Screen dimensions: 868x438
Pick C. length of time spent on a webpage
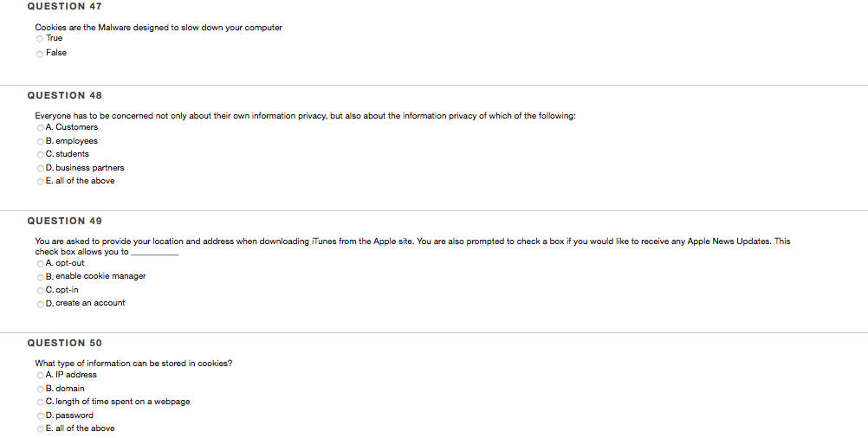click(x=40, y=402)
